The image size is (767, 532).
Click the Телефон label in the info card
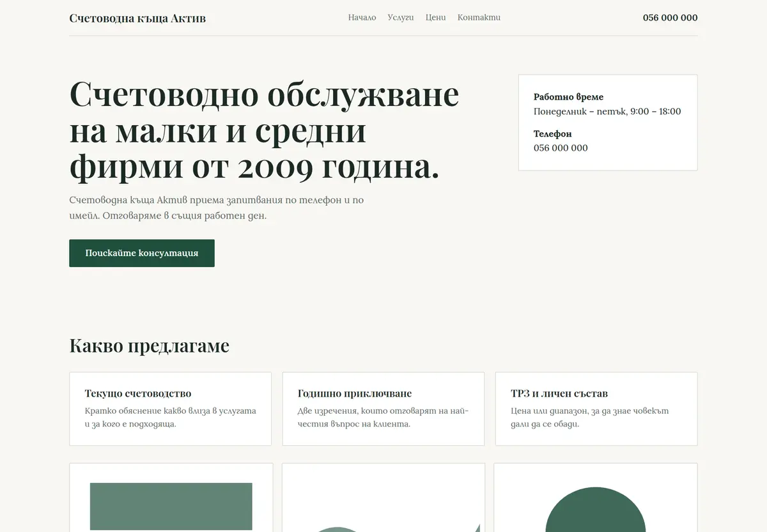pyautogui.click(x=552, y=133)
